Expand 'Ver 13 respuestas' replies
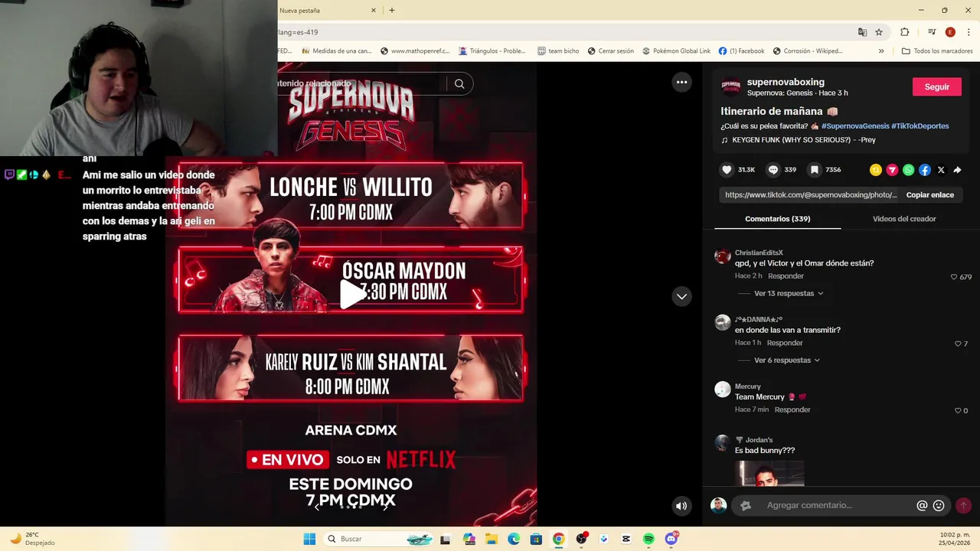Image resolution: width=980 pixels, height=551 pixels. click(x=789, y=293)
